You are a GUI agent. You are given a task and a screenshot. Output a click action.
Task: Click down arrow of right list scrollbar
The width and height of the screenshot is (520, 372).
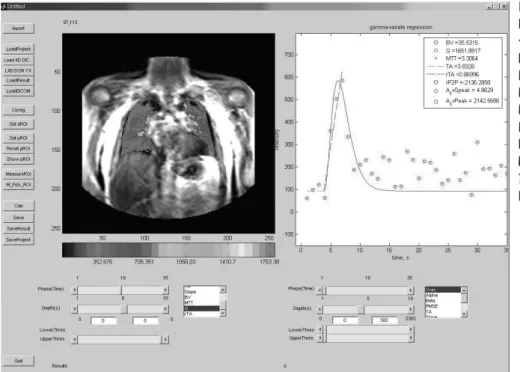464,314
